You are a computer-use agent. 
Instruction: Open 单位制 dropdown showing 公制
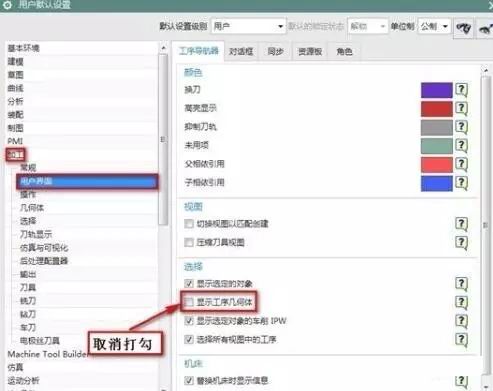(434, 26)
